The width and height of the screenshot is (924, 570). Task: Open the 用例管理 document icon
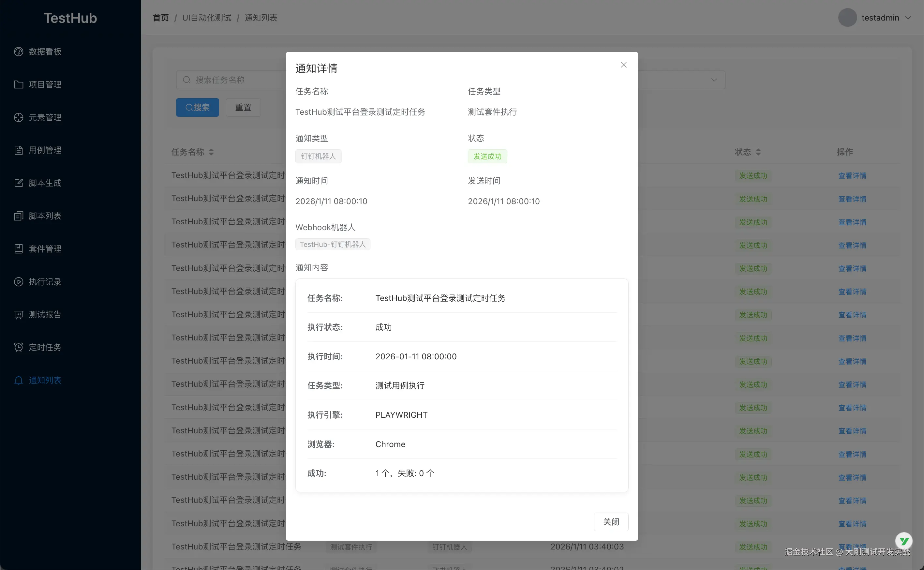click(x=19, y=150)
